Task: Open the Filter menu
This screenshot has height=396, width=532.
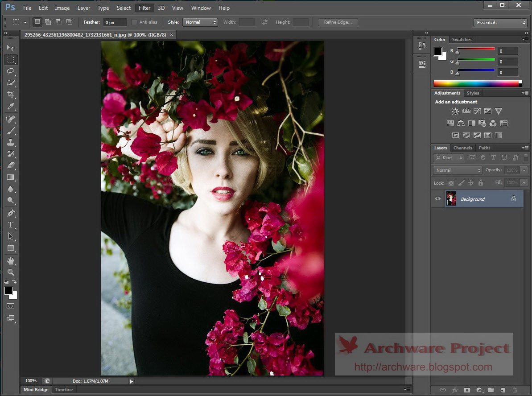Action: pos(144,8)
